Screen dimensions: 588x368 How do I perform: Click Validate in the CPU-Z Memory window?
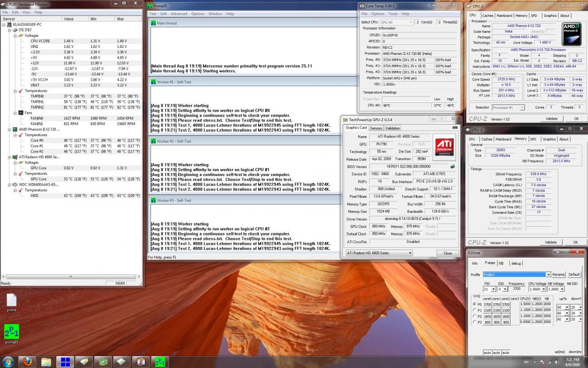[551, 243]
